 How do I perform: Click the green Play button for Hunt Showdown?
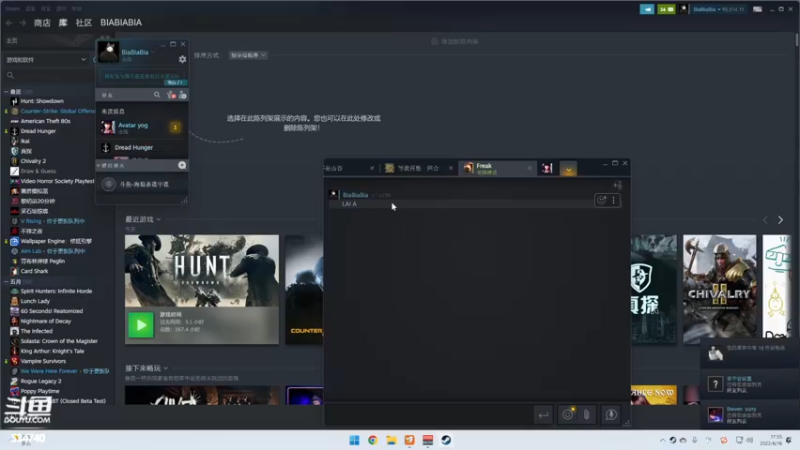[x=141, y=325]
